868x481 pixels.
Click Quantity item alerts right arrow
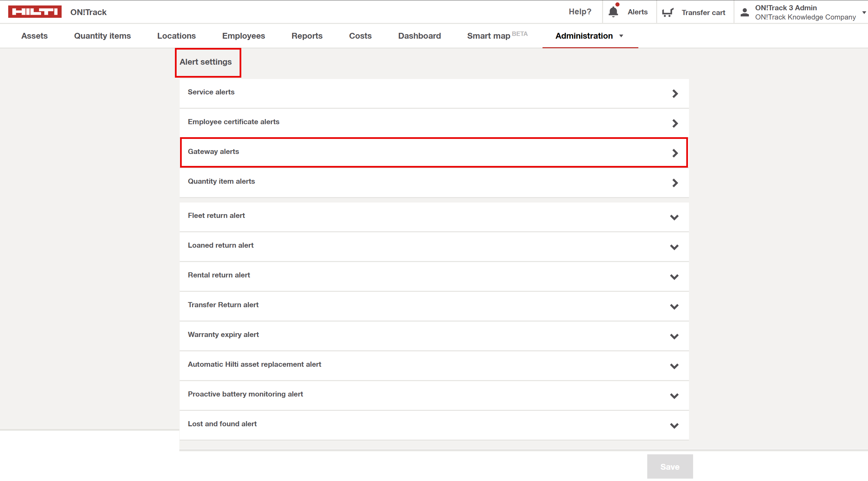click(x=675, y=183)
